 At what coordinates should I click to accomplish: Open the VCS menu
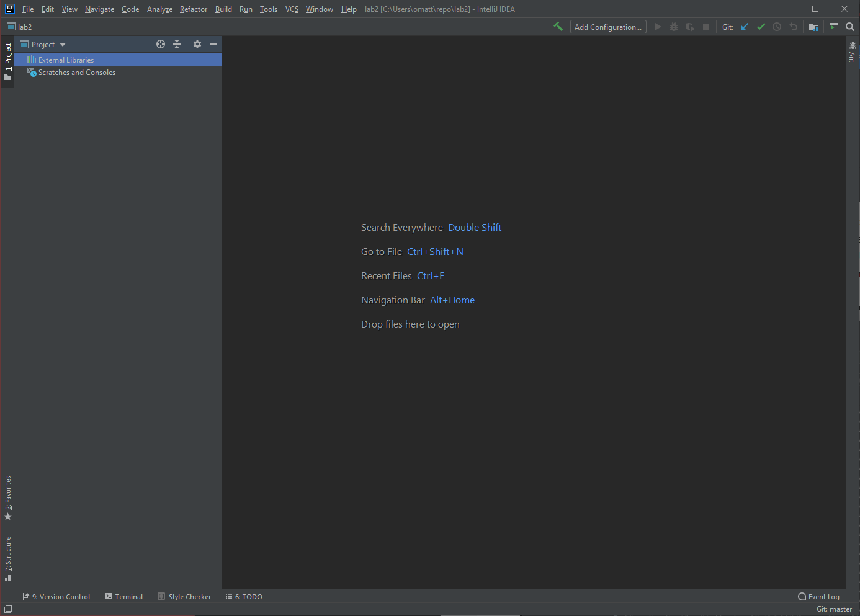[292, 9]
